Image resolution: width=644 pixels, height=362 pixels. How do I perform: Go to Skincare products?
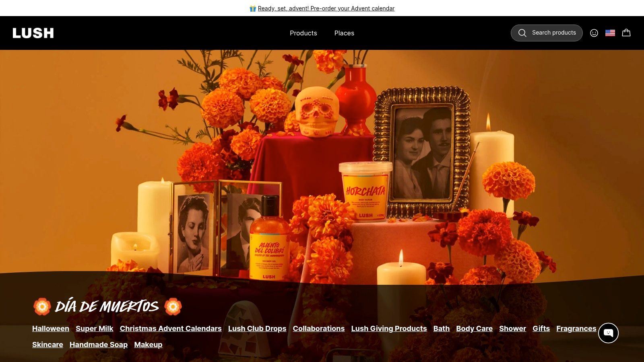coord(47,345)
